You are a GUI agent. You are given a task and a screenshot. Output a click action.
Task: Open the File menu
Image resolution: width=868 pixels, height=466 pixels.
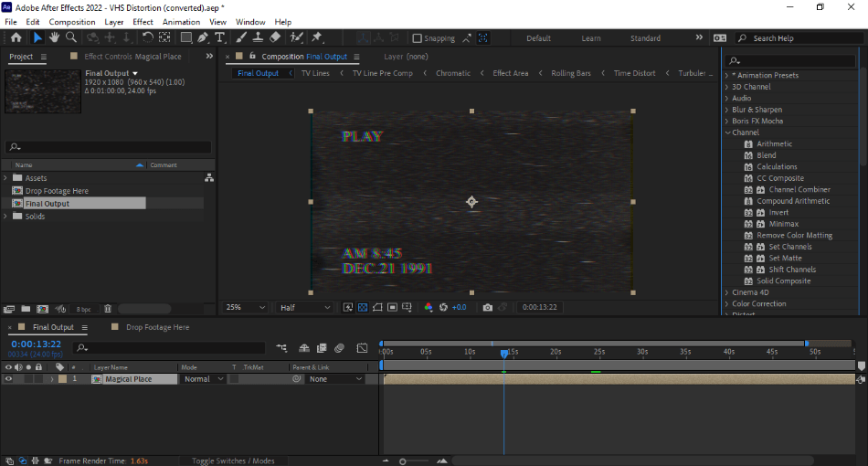coord(11,22)
